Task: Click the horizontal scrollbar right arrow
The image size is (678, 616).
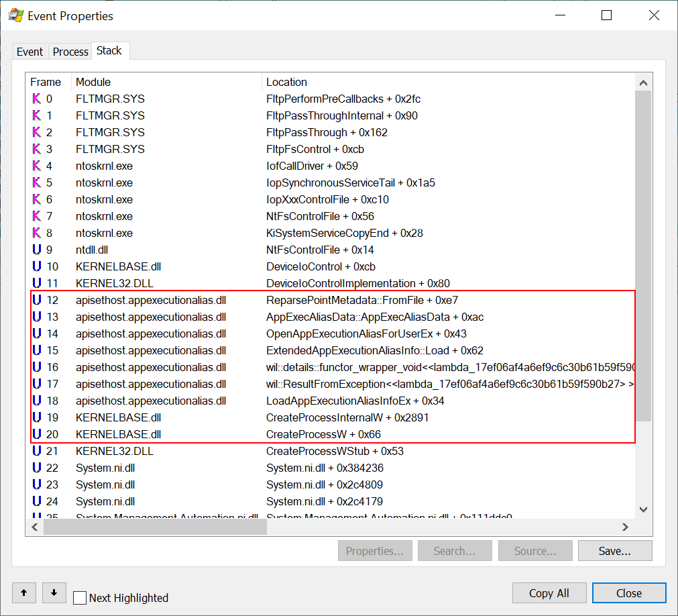Action: [625, 527]
